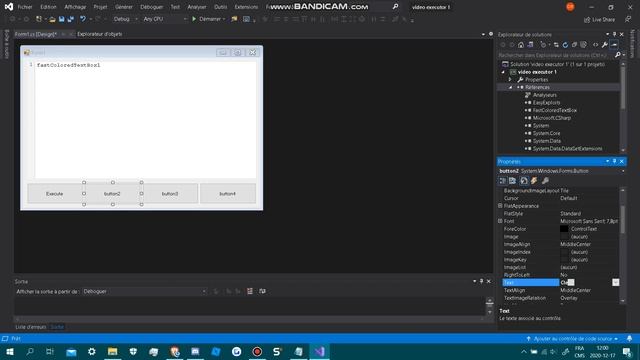Switch to the Form1.cs [Design] tab
Image resolution: width=640 pixels, height=360 pixels.
(36, 34)
